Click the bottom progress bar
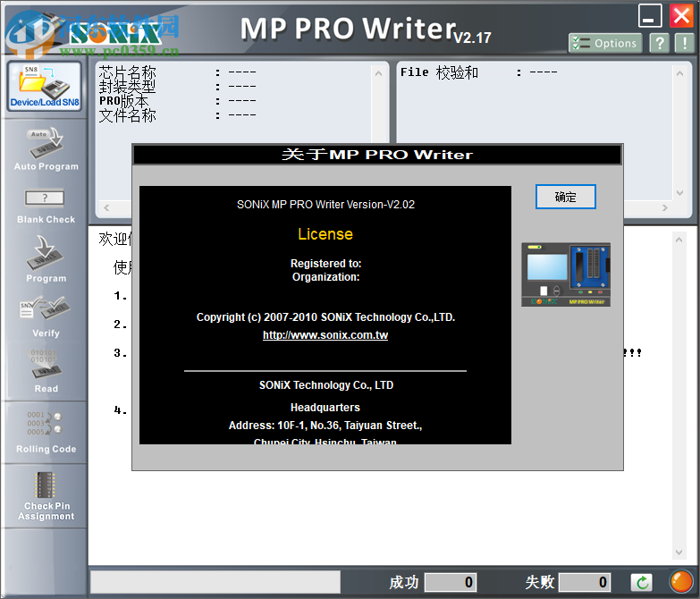 [215, 582]
